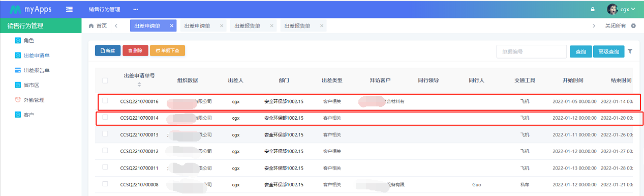Click the 交通工具 column header

[x=525, y=80]
